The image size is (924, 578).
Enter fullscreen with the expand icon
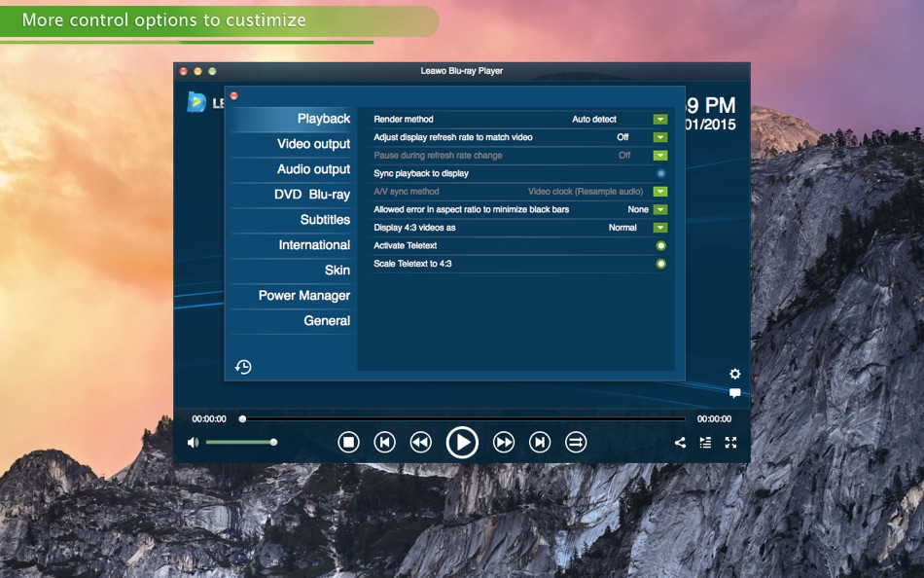point(731,442)
